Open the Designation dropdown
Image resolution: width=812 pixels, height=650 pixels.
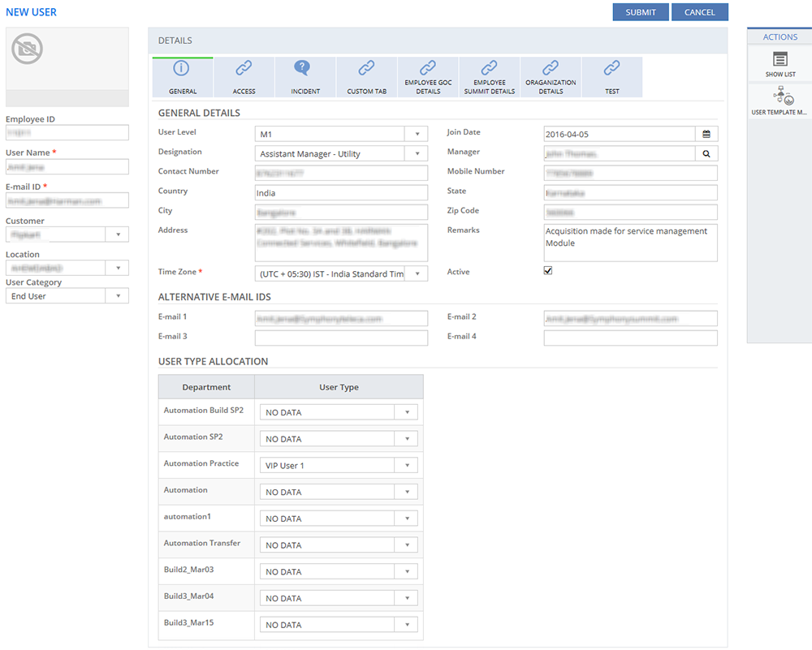click(417, 153)
